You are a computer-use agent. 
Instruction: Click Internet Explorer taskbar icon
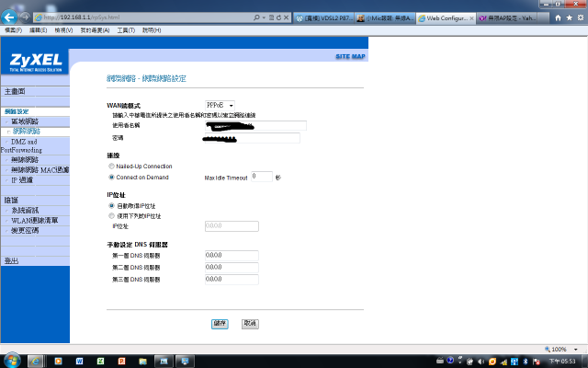point(35,362)
